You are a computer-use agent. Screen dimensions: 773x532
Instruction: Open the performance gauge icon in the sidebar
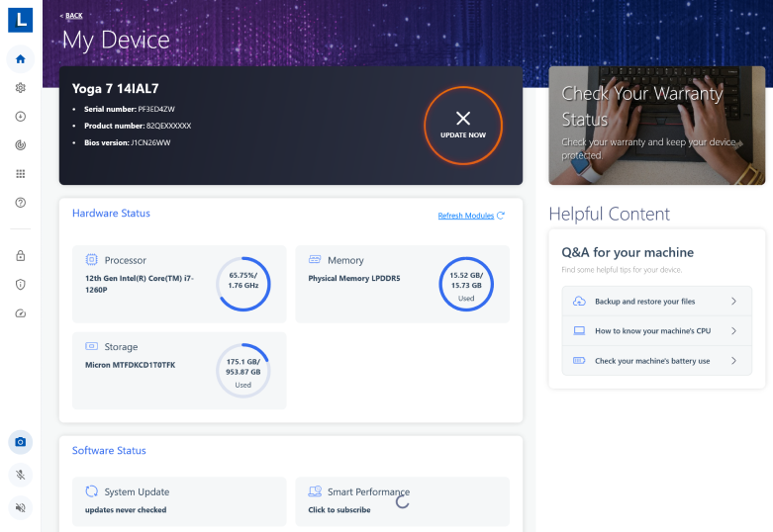[x=20, y=313]
